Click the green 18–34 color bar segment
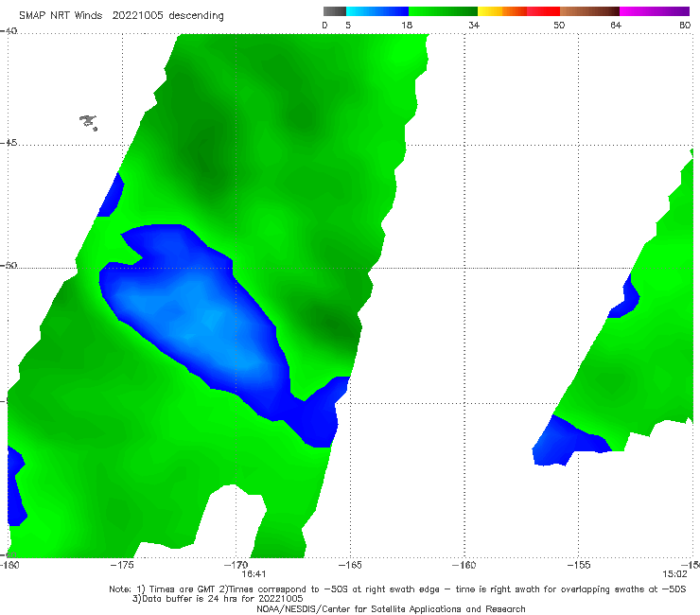700x615 pixels. pyautogui.click(x=444, y=11)
